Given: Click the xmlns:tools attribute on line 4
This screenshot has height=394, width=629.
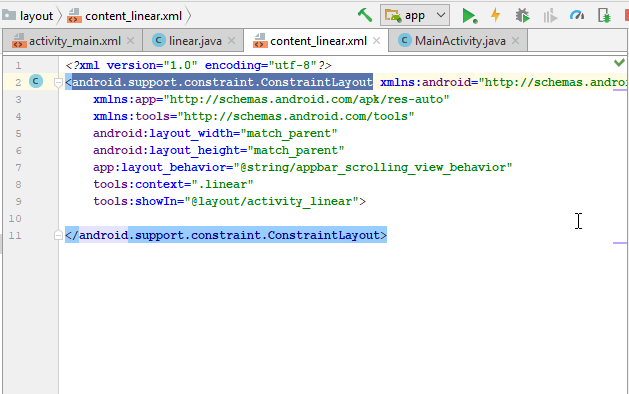Looking at the screenshot, I should pyautogui.click(x=254, y=116).
